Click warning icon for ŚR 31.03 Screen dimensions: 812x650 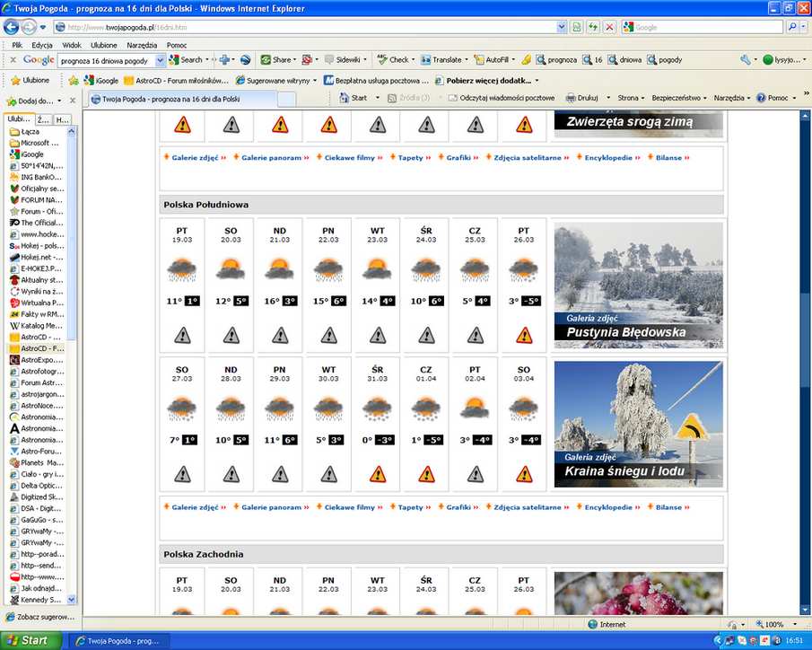point(378,474)
